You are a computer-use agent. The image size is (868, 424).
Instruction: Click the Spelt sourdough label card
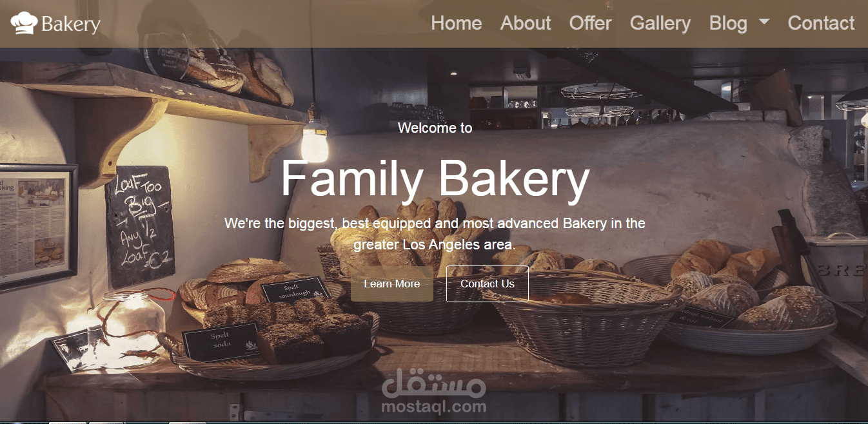click(x=295, y=291)
